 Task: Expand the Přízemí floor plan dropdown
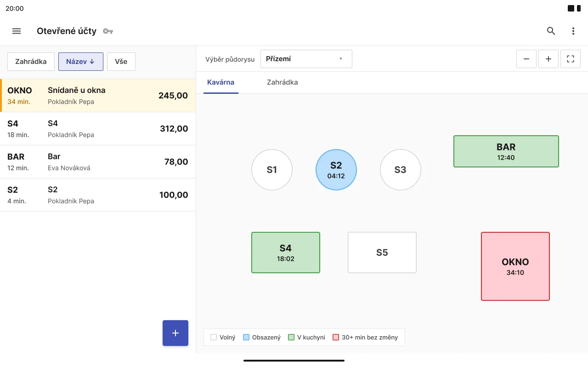point(306,59)
